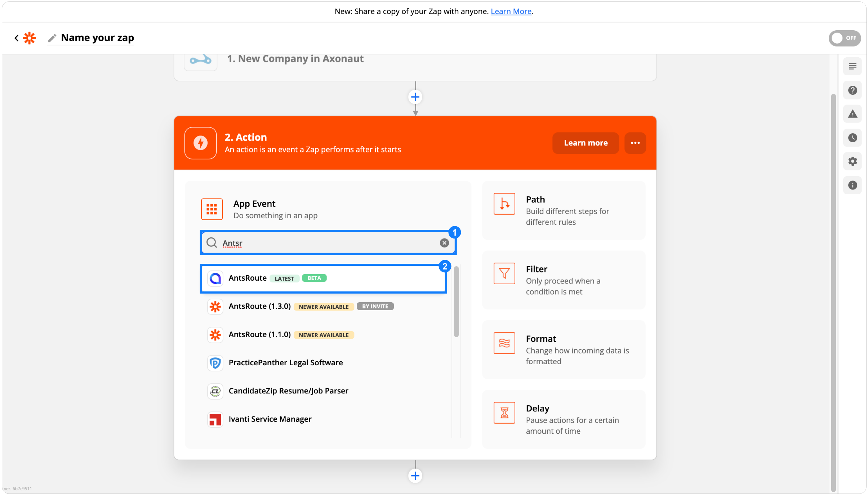Select AntsRoute latest beta app

(323, 278)
